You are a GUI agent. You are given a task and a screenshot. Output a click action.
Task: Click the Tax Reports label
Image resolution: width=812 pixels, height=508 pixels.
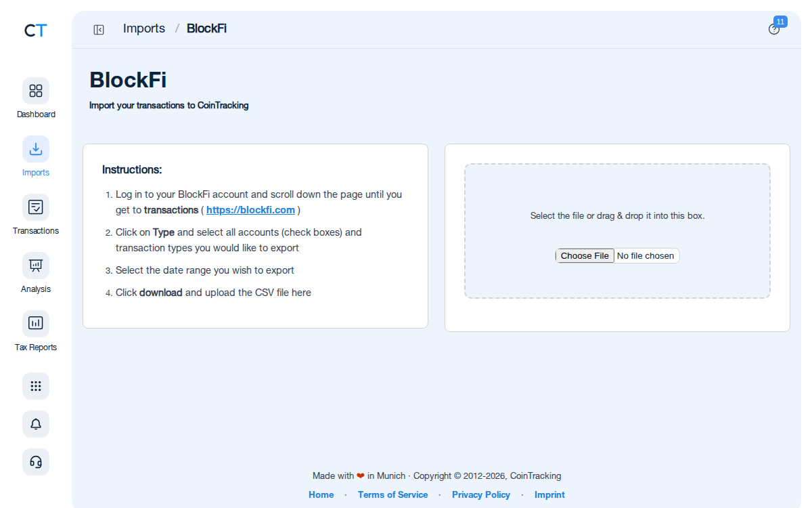click(36, 347)
